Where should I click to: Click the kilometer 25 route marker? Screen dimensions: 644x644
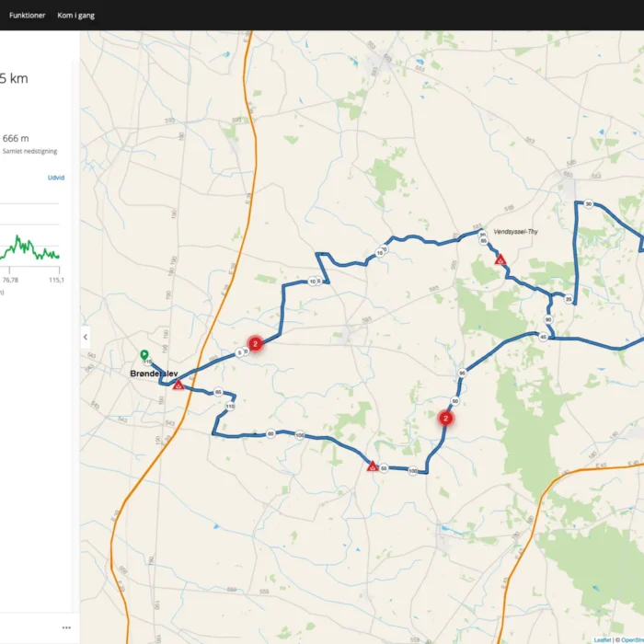(569, 299)
